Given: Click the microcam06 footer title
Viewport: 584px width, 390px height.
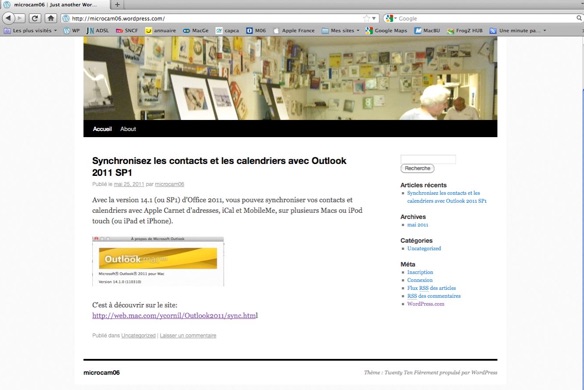Looking at the screenshot, I should (101, 372).
